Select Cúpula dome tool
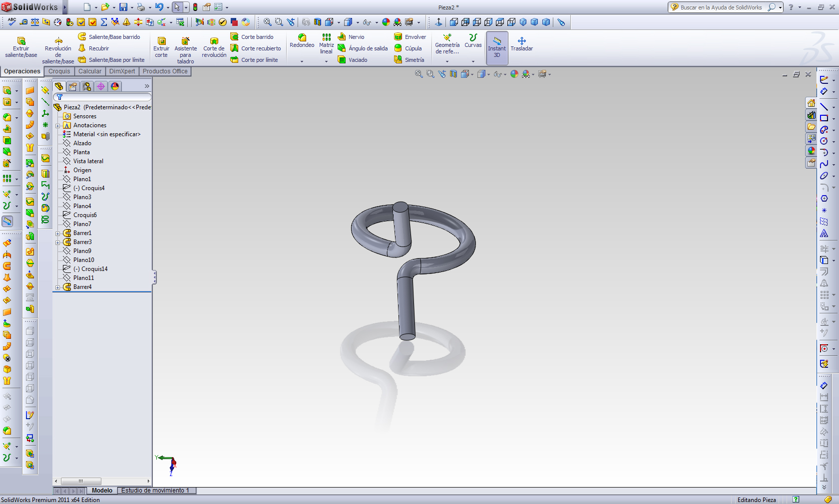Viewport: 839px width, 504px height. pyautogui.click(x=408, y=48)
